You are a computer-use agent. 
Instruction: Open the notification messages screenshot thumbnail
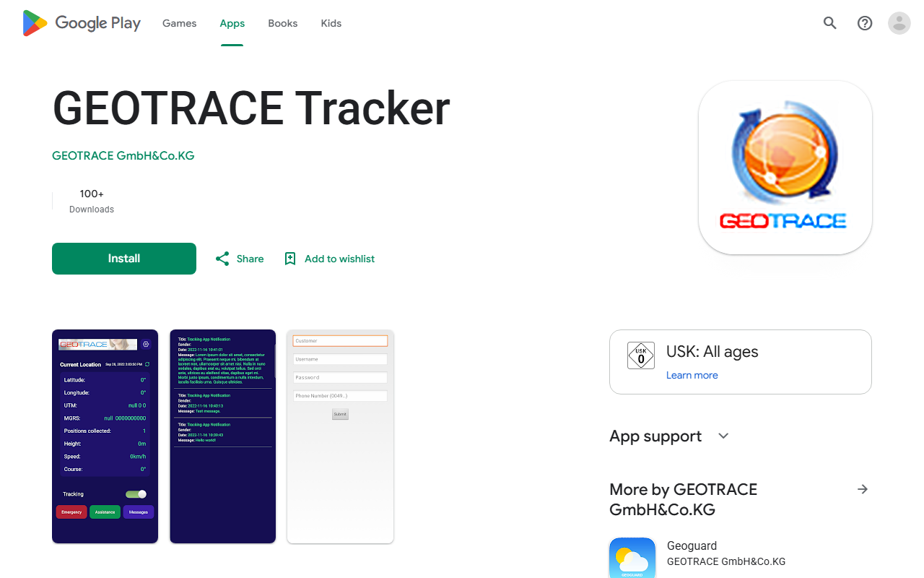[x=223, y=436]
